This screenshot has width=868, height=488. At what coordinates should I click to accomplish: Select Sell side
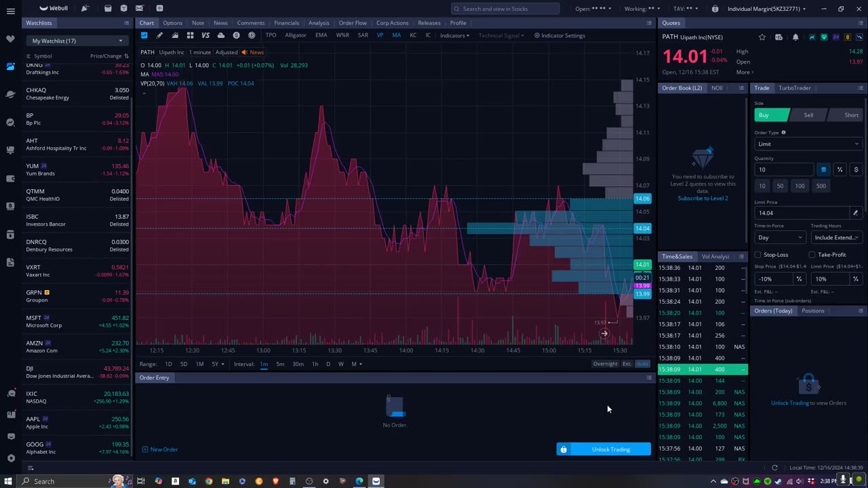pyautogui.click(x=808, y=115)
